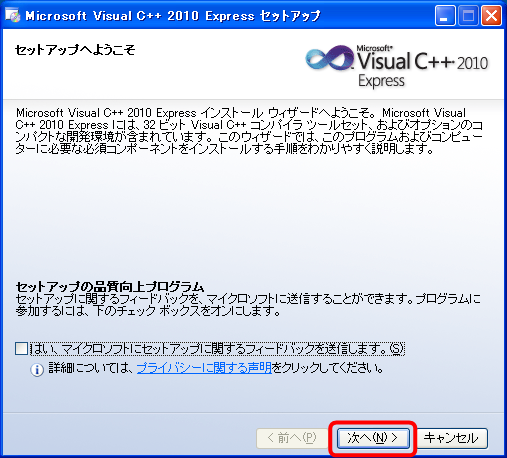Click the 詳細については text beside info icon

(x=91, y=368)
